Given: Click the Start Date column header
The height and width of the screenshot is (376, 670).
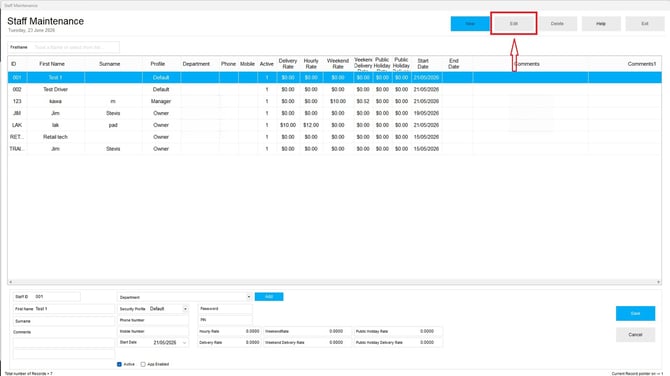Looking at the screenshot, I should pyautogui.click(x=423, y=64).
